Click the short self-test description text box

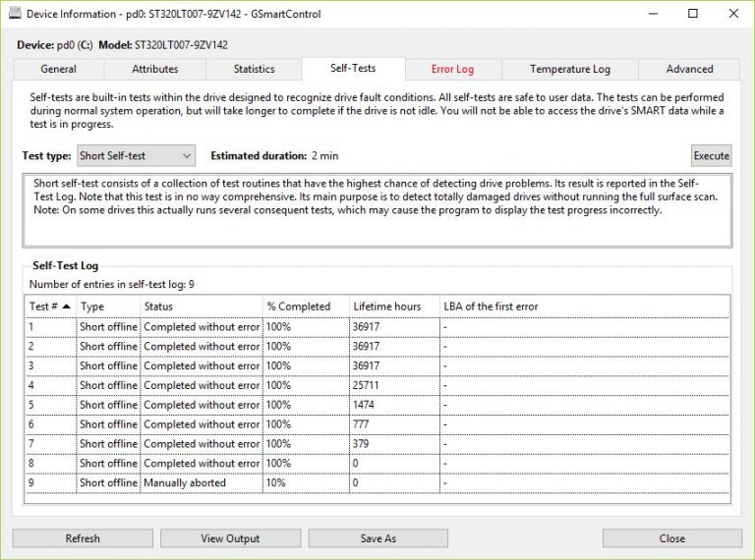(377, 210)
